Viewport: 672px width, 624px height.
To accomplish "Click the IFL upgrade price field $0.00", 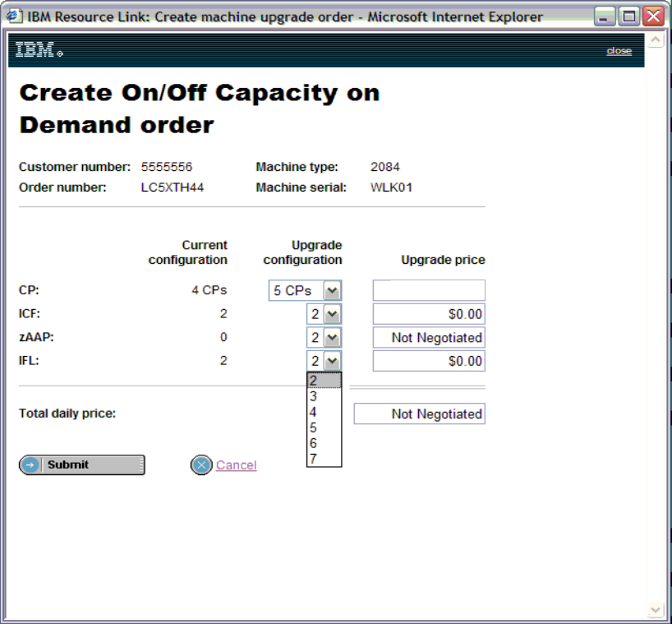I will pyautogui.click(x=429, y=361).
